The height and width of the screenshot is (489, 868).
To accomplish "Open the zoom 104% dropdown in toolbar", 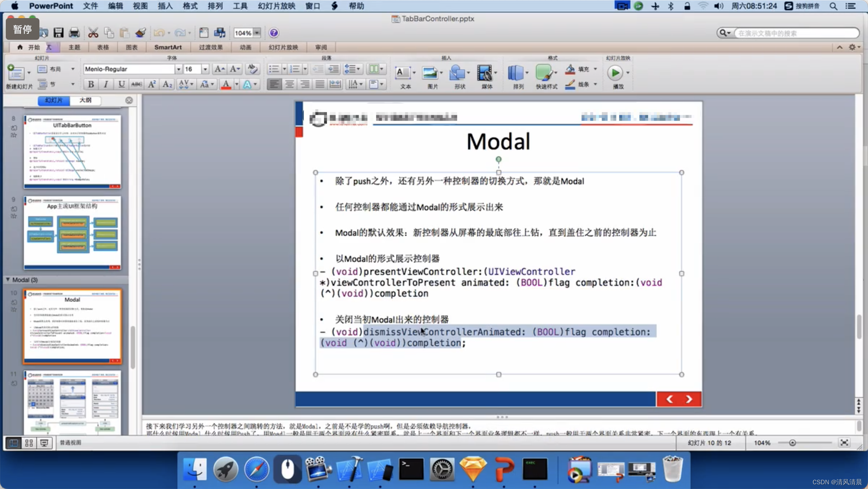I will [x=257, y=33].
